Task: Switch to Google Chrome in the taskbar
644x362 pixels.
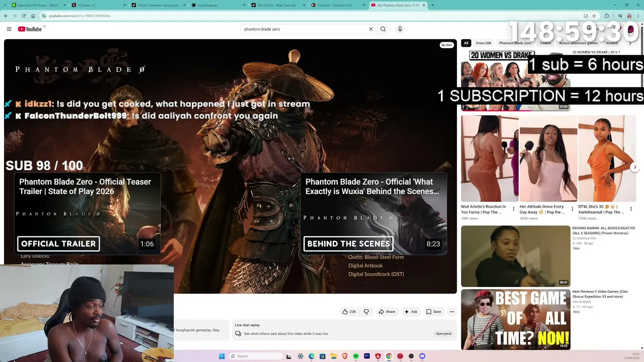Action: pos(389,356)
